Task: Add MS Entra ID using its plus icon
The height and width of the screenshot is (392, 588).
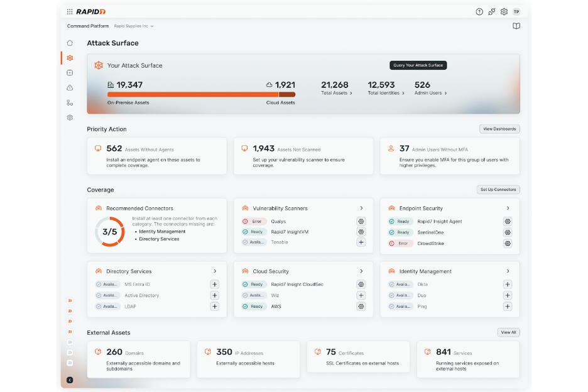Action: (x=214, y=284)
